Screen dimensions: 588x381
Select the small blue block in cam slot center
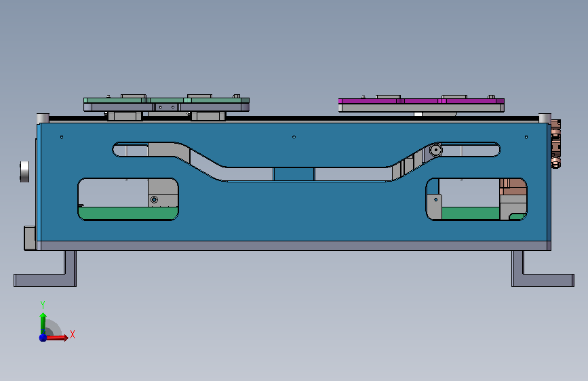coord(294,174)
